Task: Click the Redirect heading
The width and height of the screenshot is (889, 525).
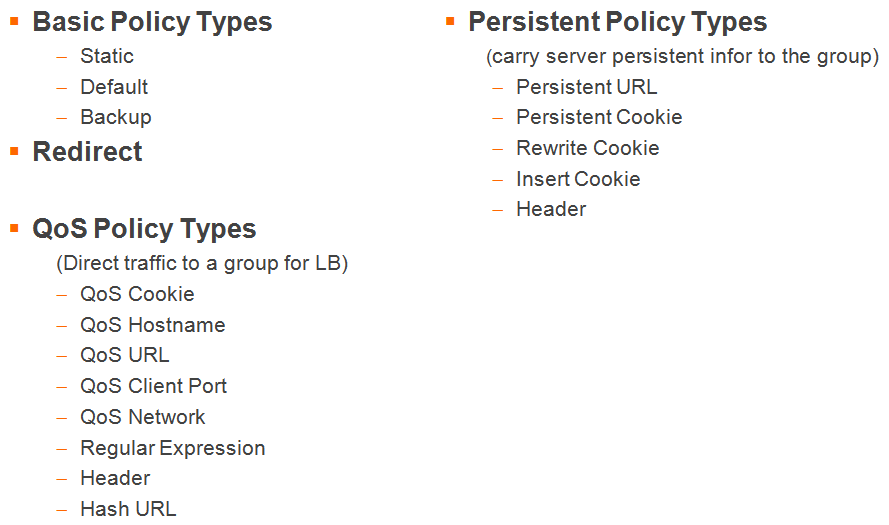Action: pos(87,151)
